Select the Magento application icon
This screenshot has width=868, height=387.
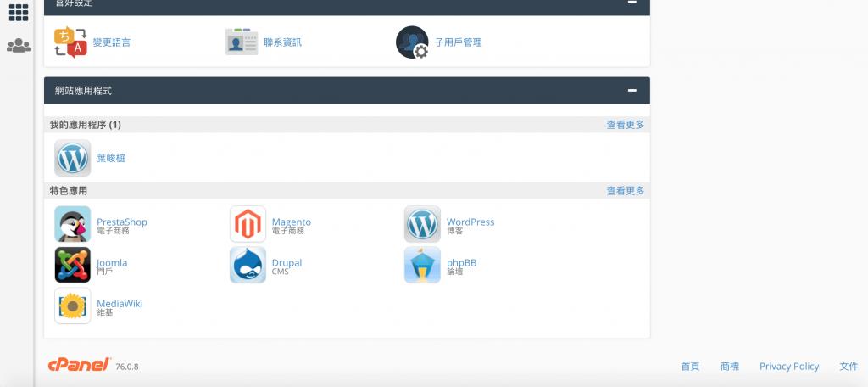(248, 224)
